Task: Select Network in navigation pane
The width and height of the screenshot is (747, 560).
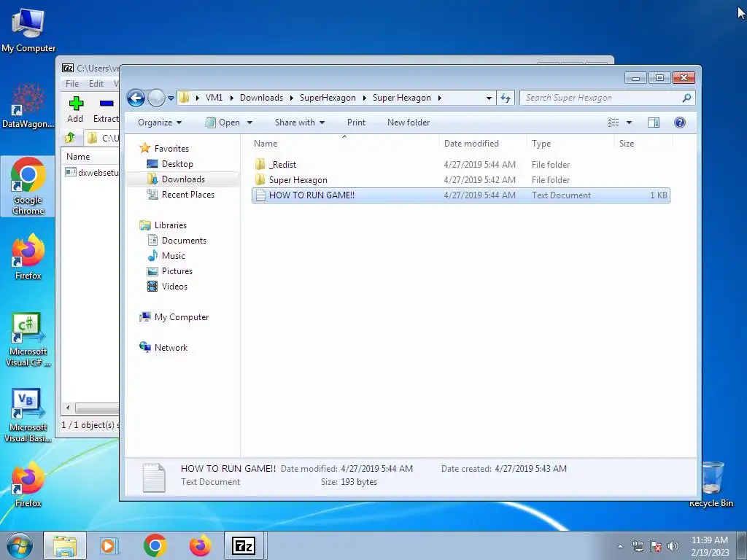Action: pyautogui.click(x=171, y=348)
